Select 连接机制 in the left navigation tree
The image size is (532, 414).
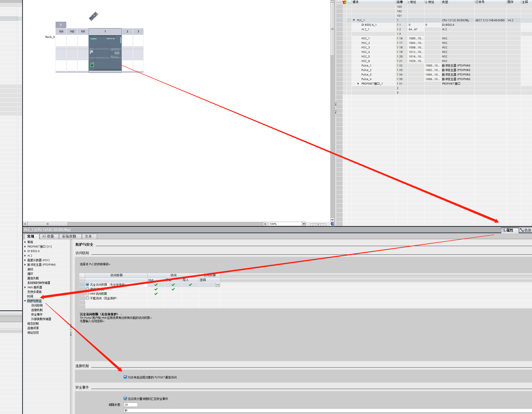click(37, 310)
